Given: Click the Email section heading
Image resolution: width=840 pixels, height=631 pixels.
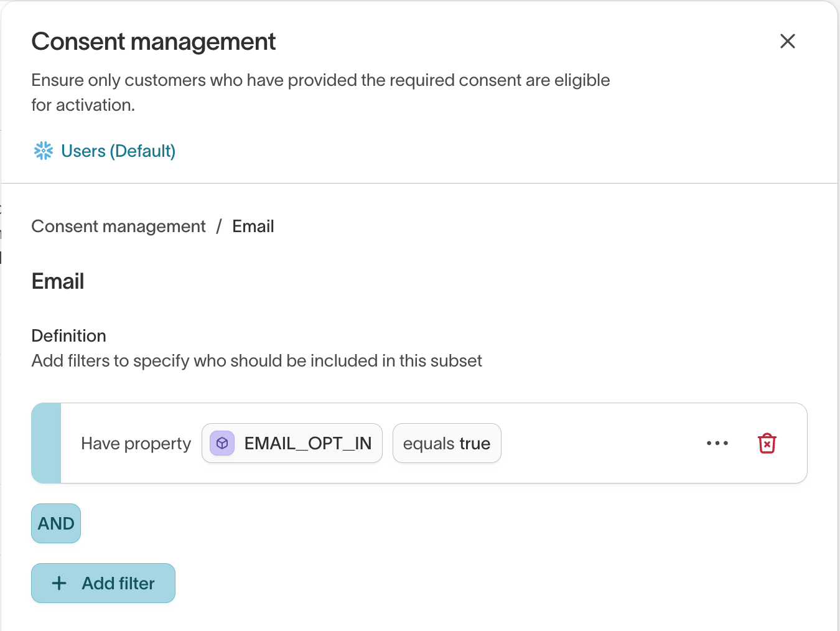Looking at the screenshot, I should click(x=57, y=281).
